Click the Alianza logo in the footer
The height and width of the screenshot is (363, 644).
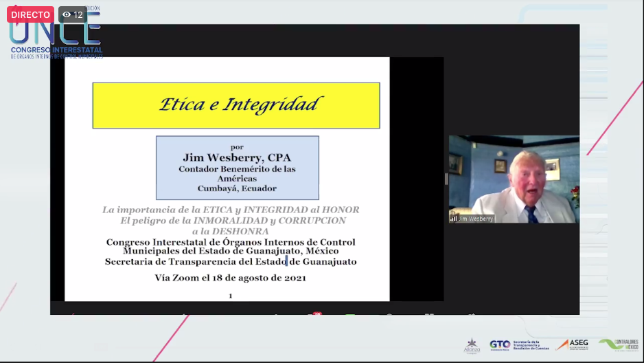pos(472,345)
